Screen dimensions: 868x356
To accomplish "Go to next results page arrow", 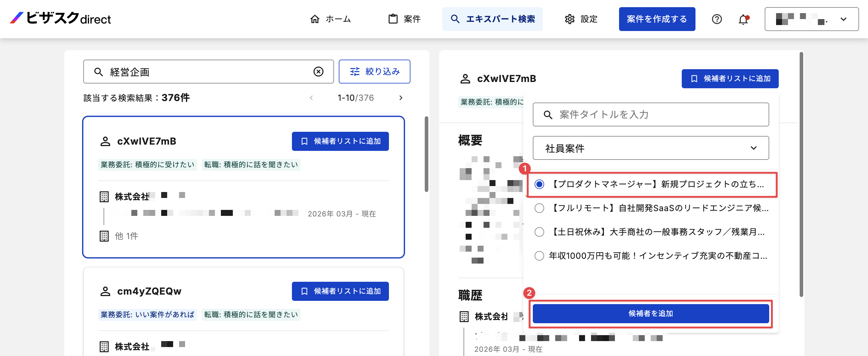I will 401,97.
